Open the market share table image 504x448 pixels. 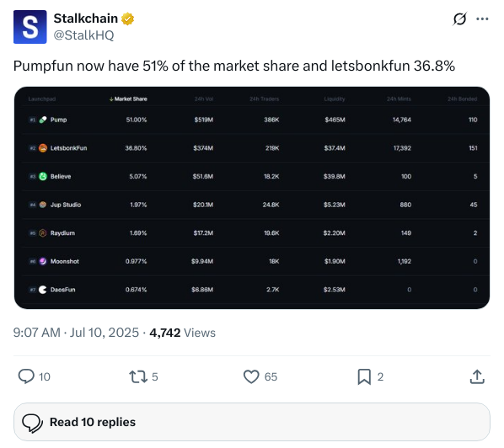click(x=252, y=198)
